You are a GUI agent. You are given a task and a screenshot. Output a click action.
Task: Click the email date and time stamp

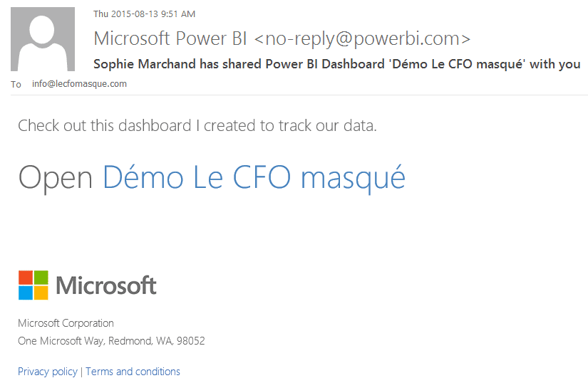(144, 14)
